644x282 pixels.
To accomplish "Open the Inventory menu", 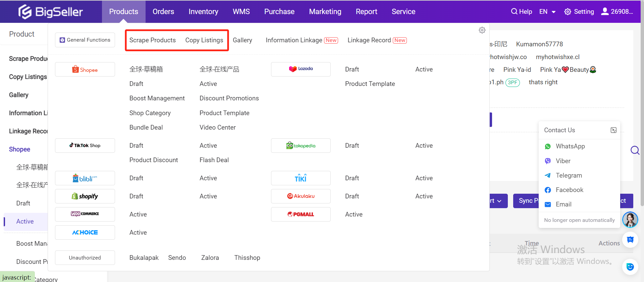I will (203, 12).
